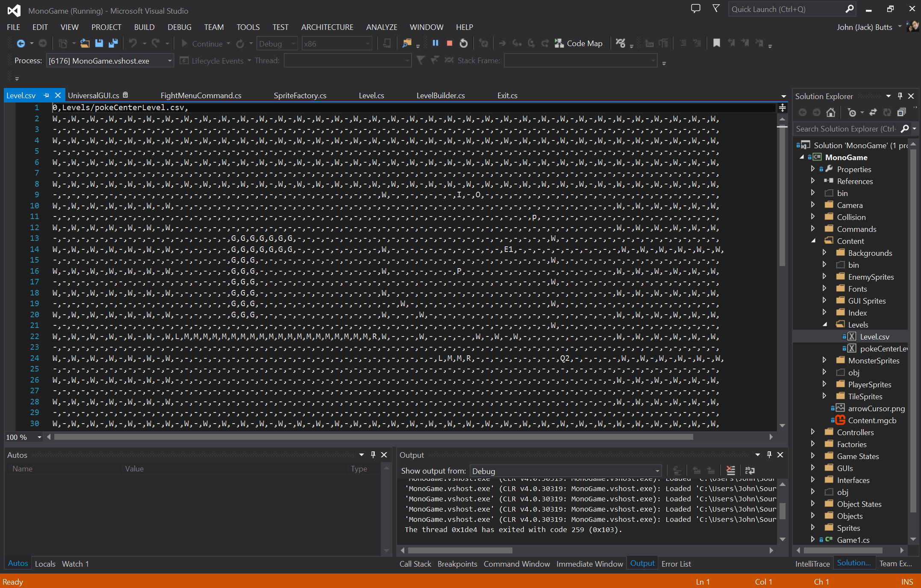Open the BUILD menu
The height and width of the screenshot is (588, 921).
pyautogui.click(x=144, y=27)
